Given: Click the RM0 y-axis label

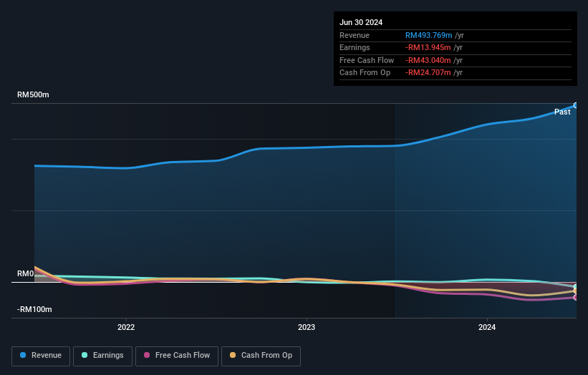Looking at the screenshot, I should [26, 274].
